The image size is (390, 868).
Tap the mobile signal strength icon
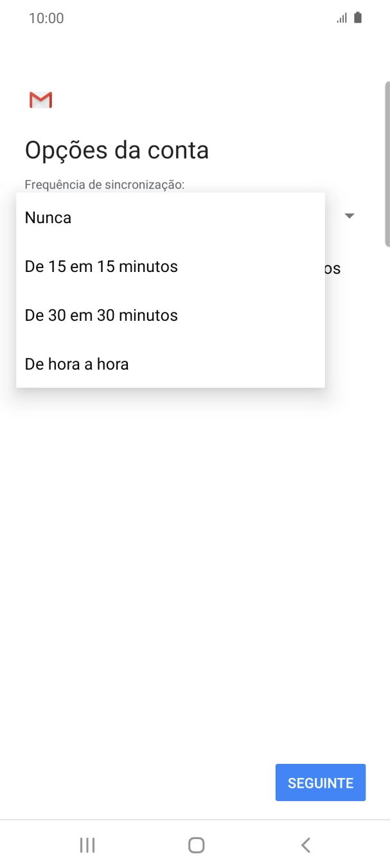(x=341, y=17)
